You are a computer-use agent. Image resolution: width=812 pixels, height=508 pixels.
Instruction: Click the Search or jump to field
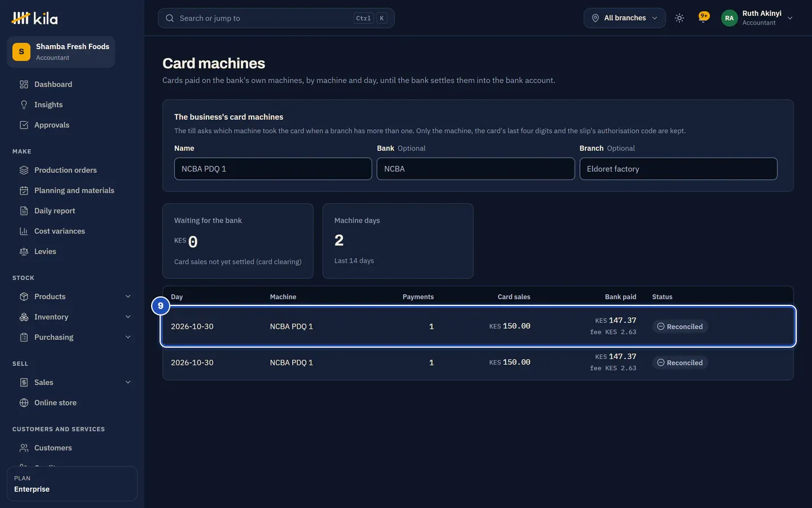tap(276, 18)
